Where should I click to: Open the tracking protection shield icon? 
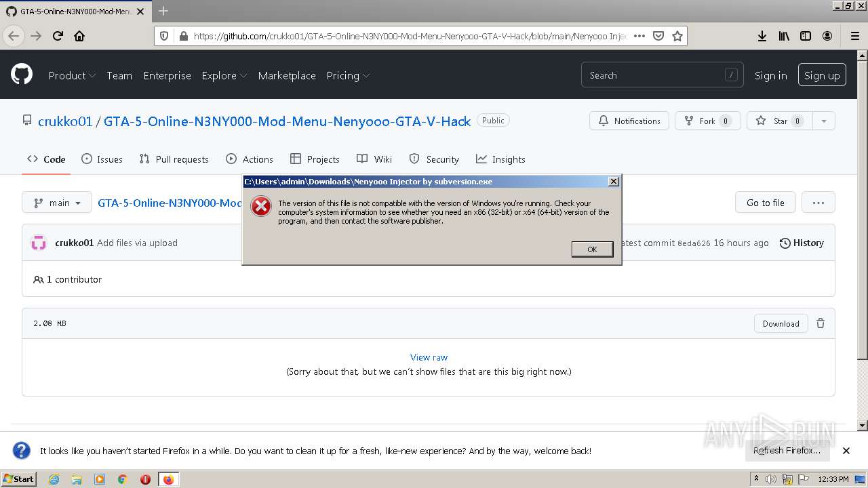pyautogui.click(x=163, y=36)
